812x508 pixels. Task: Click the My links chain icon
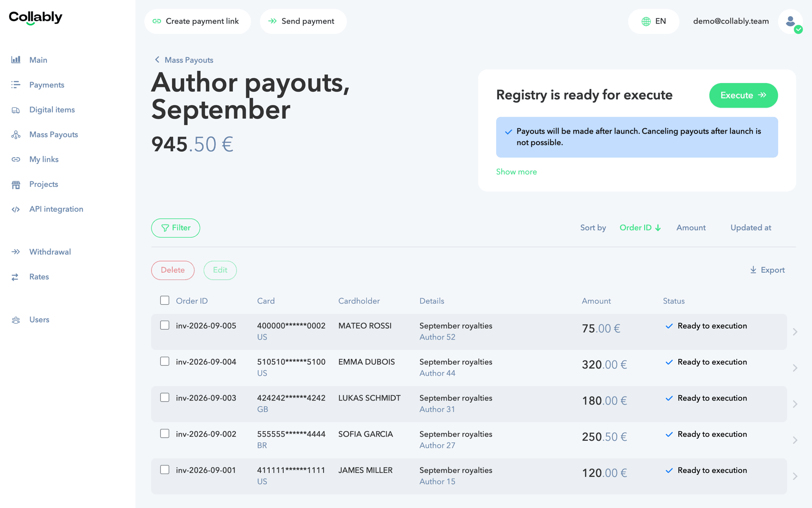click(16, 159)
